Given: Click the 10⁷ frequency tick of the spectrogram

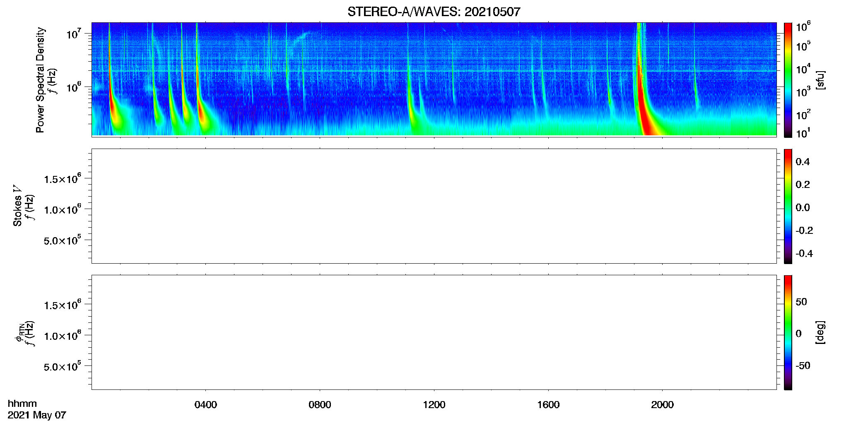Looking at the screenshot, I should (x=74, y=34).
